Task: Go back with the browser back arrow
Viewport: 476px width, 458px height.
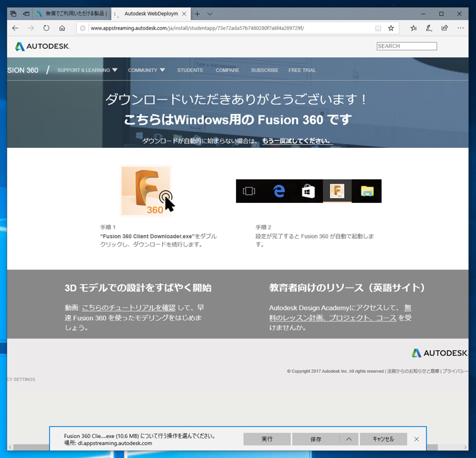Action: tap(15, 28)
